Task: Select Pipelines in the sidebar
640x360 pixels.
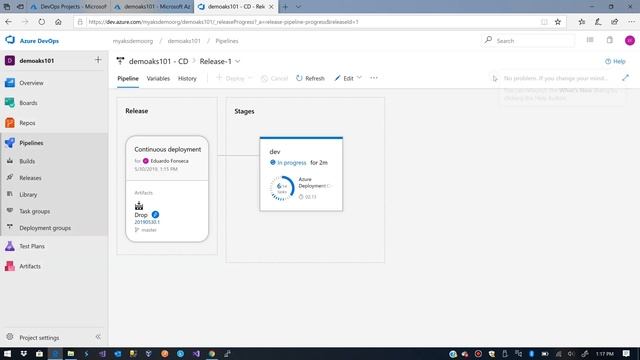Action: [31, 143]
